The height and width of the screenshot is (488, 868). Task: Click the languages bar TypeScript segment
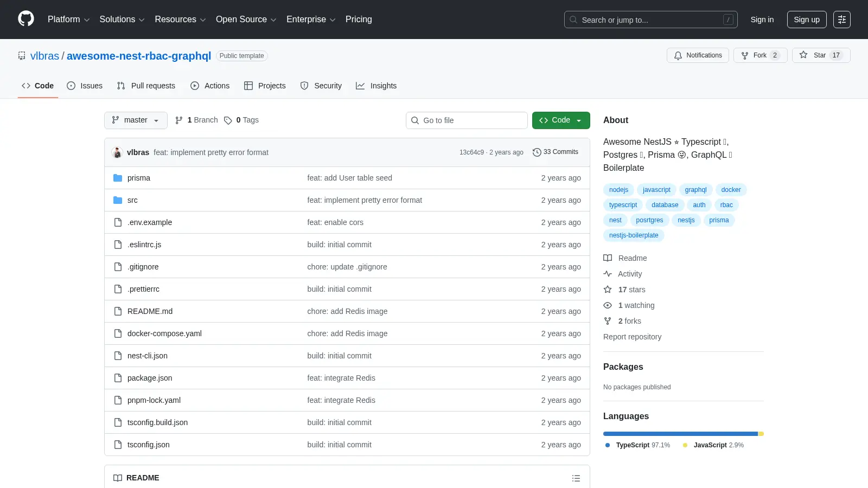[x=680, y=434]
